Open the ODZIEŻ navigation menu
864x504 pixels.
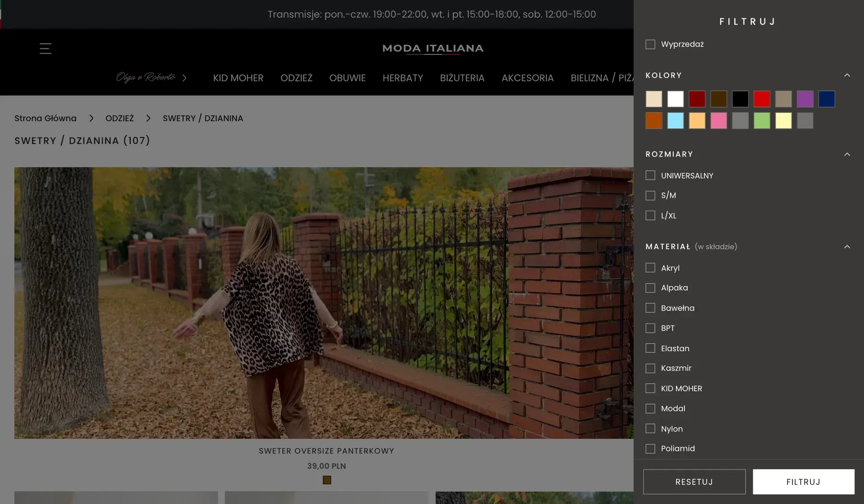(296, 78)
